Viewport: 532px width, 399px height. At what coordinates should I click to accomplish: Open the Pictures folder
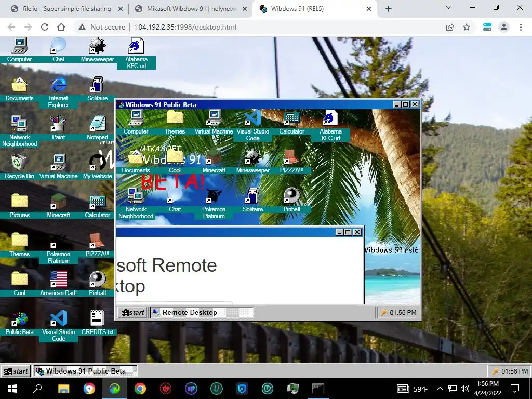(19, 206)
